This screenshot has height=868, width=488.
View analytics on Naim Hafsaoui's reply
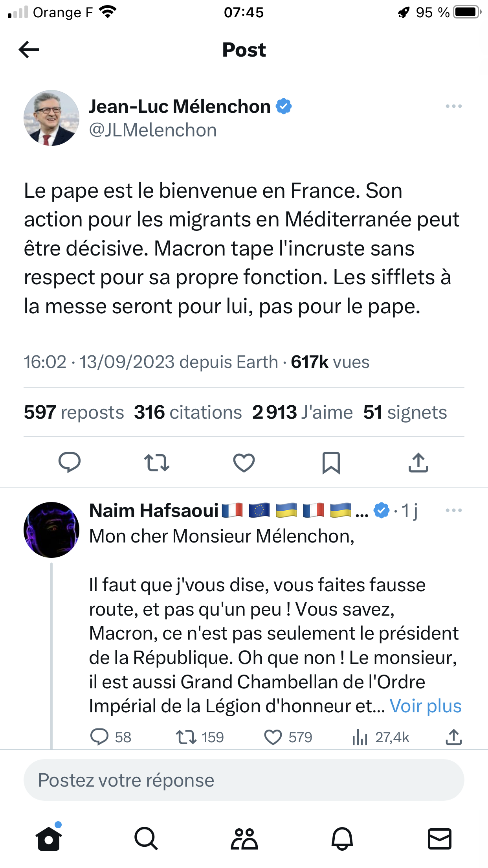pos(381,737)
